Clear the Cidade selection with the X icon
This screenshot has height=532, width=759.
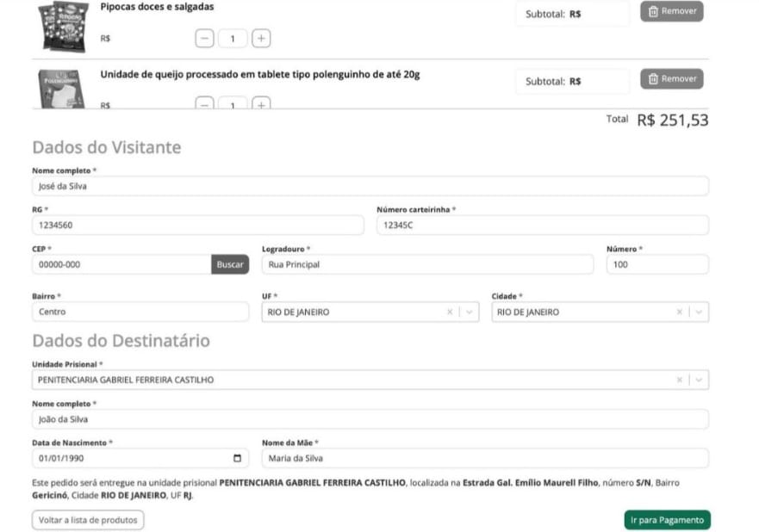(x=680, y=312)
